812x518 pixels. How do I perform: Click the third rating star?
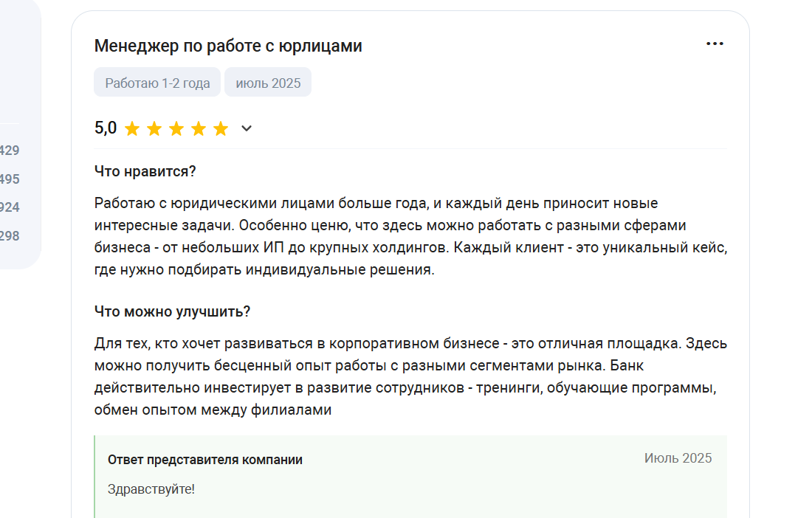[x=176, y=128]
